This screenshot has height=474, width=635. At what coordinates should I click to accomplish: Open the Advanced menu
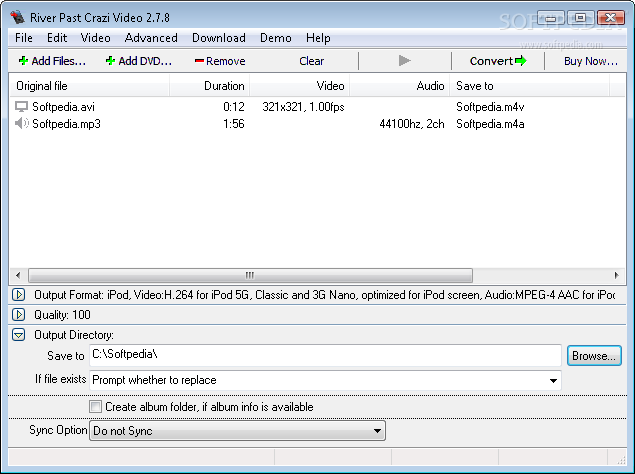tap(151, 38)
